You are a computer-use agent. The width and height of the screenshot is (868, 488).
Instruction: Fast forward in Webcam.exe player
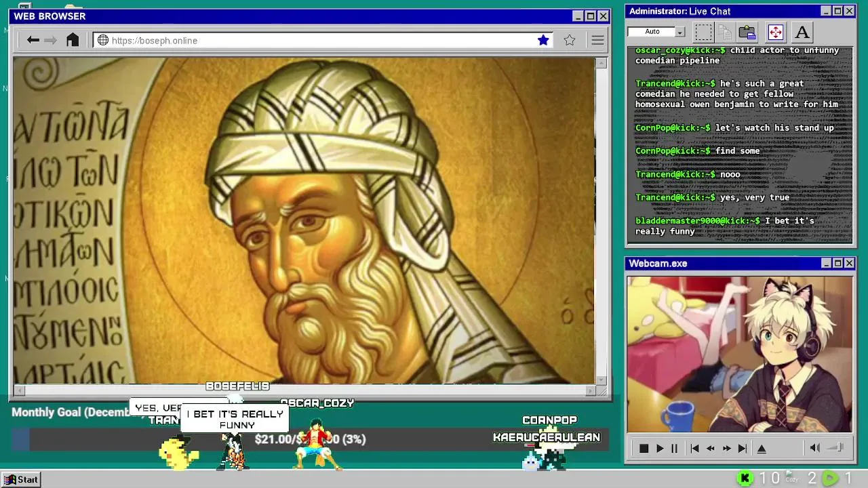tap(726, 449)
